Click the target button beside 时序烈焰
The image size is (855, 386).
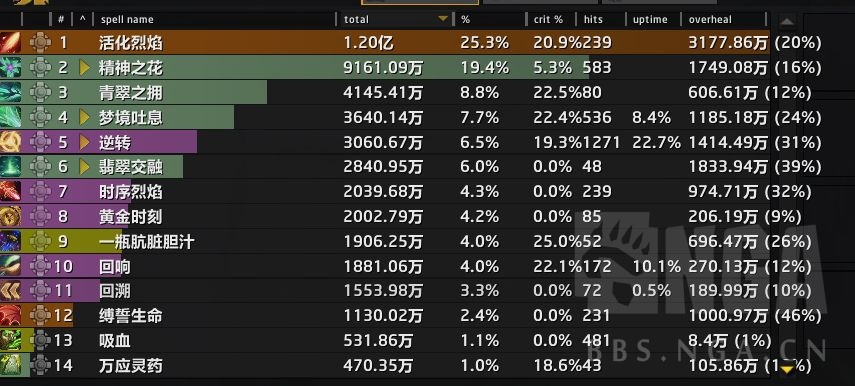point(40,192)
